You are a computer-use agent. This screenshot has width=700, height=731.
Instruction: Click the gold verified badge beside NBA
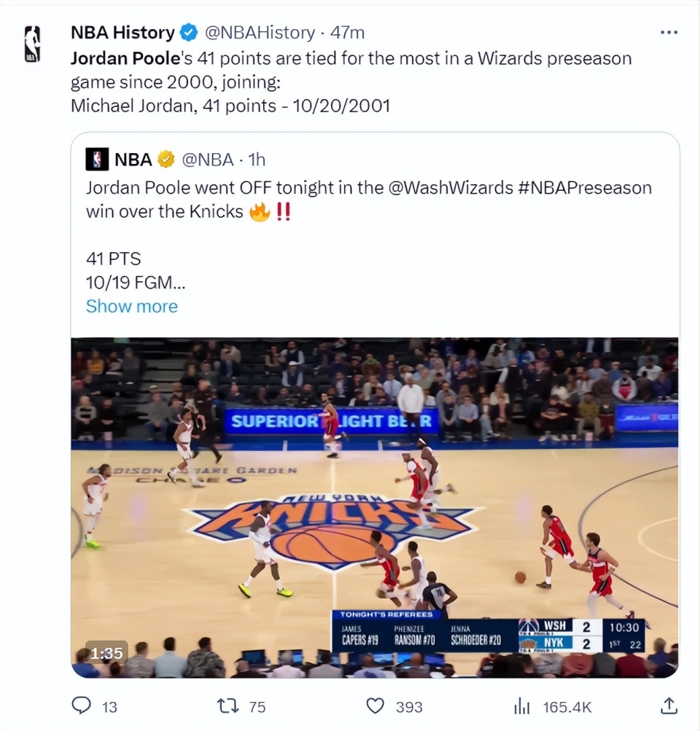pyautogui.click(x=166, y=160)
